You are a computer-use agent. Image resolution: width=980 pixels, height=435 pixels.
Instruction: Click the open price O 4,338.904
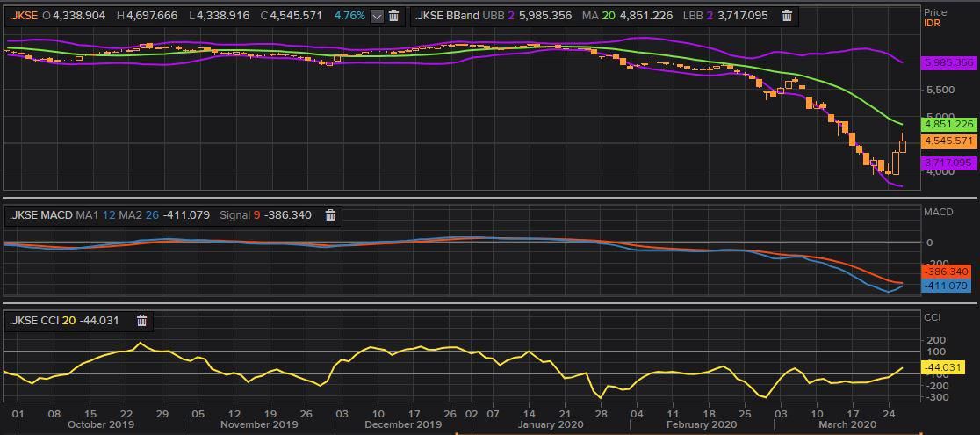(75, 16)
